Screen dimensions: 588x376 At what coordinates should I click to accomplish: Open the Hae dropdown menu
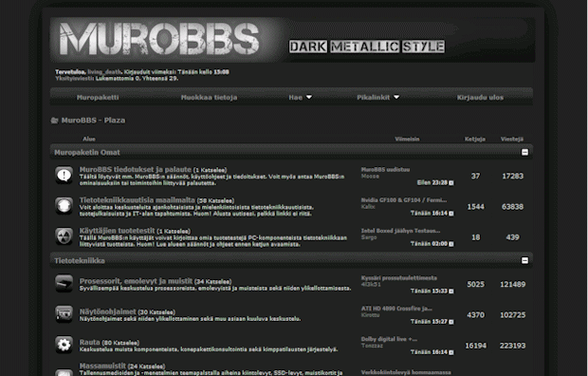point(300,97)
